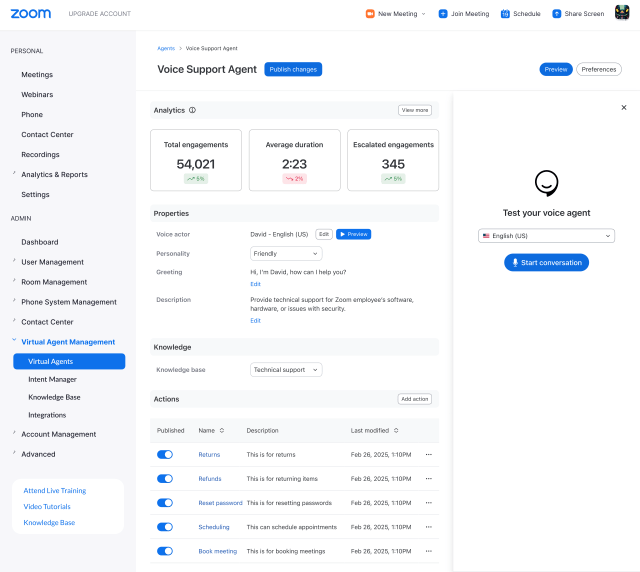Click the Scheduling action link

coord(214,527)
